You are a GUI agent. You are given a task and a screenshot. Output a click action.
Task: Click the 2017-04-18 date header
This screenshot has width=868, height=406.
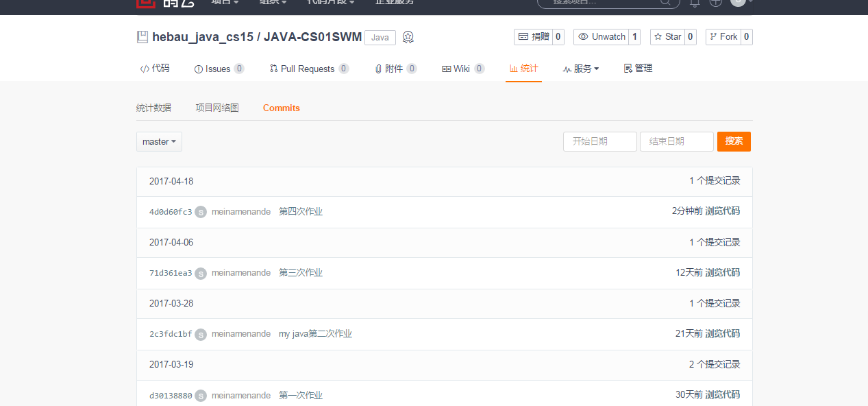[171, 182]
